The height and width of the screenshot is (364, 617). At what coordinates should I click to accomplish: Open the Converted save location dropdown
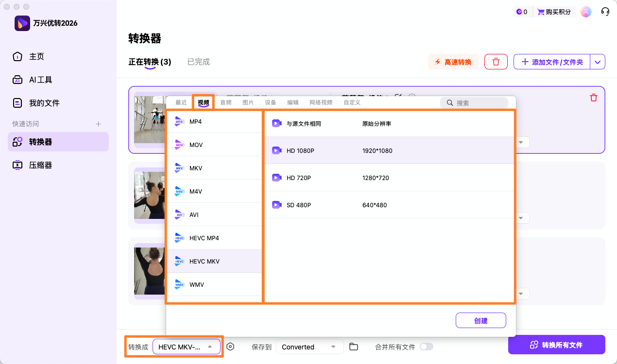309,347
